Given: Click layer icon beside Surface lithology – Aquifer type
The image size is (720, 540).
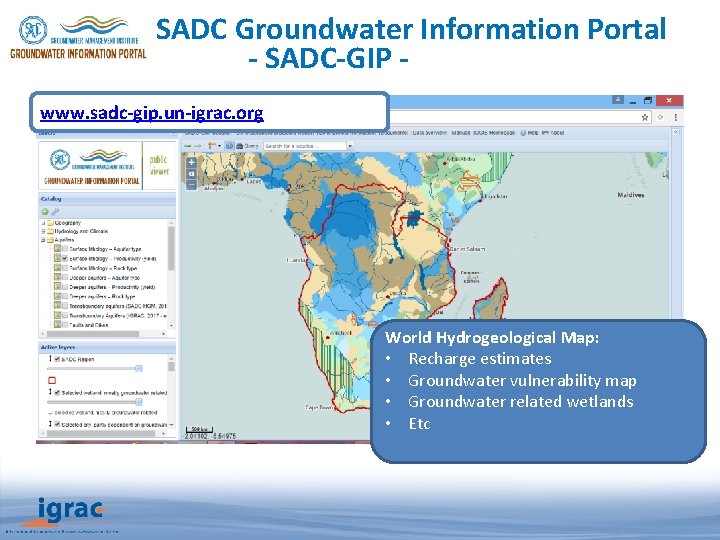Looking at the screenshot, I should [x=57, y=248].
